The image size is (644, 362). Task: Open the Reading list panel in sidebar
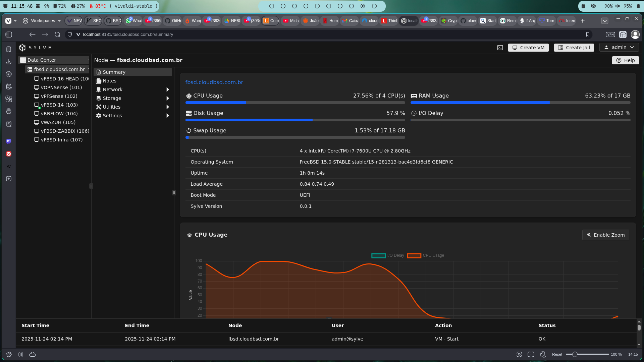[9, 124]
